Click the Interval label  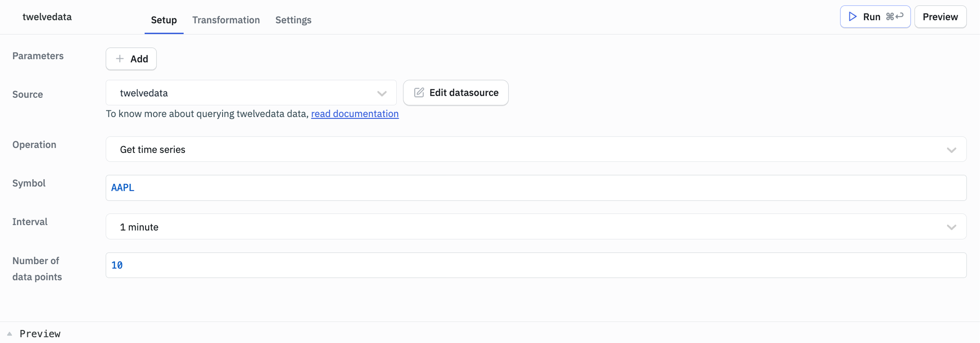click(30, 221)
